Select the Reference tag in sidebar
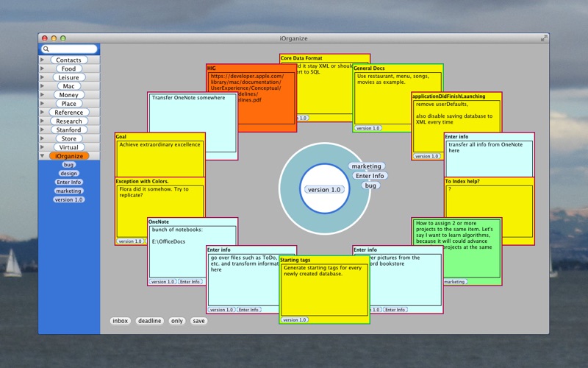The width and height of the screenshot is (588, 368). coord(69,113)
